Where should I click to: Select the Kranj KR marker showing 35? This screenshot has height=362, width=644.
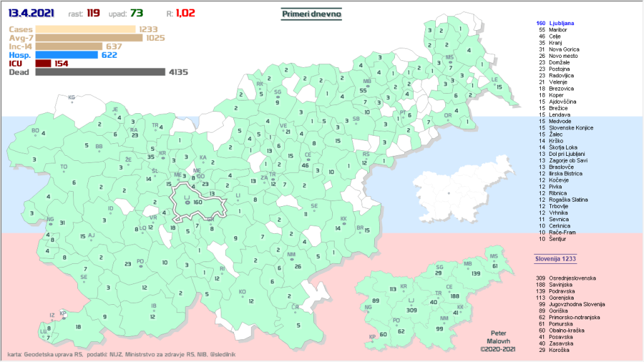click(x=162, y=156)
